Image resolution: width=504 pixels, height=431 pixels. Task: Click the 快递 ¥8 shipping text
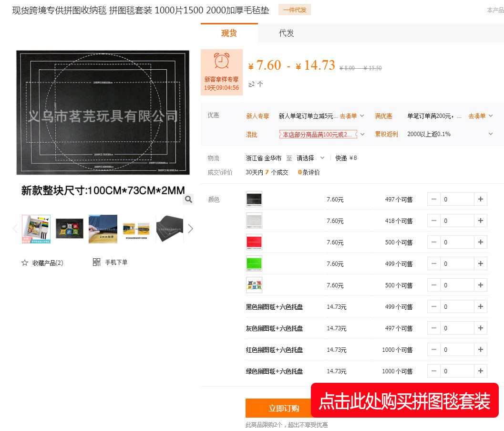click(346, 158)
